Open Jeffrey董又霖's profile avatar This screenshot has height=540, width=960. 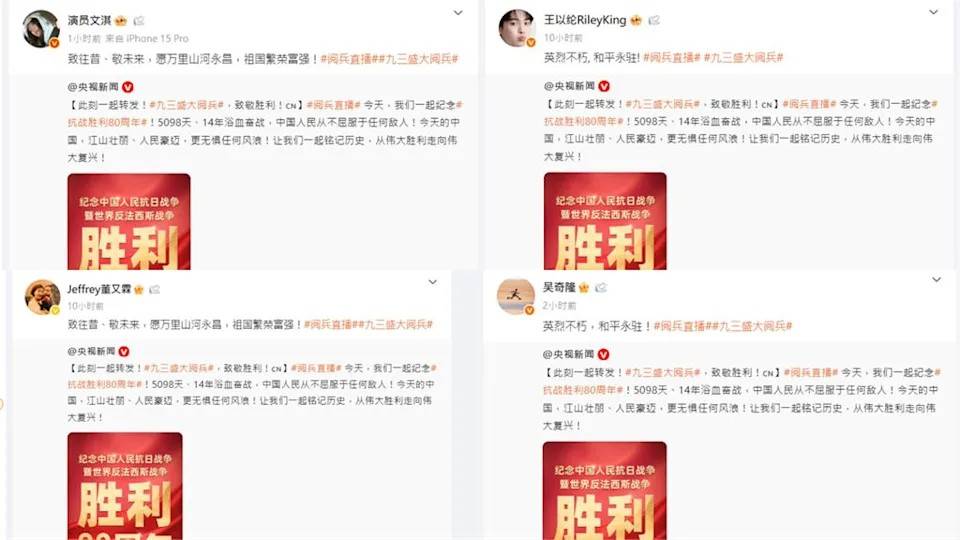click(x=42, y=297)
